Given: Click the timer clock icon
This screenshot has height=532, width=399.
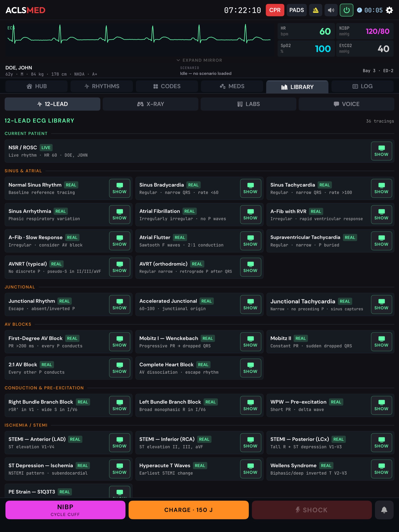Looking at the screenshot, I should [x=359, y=10].
